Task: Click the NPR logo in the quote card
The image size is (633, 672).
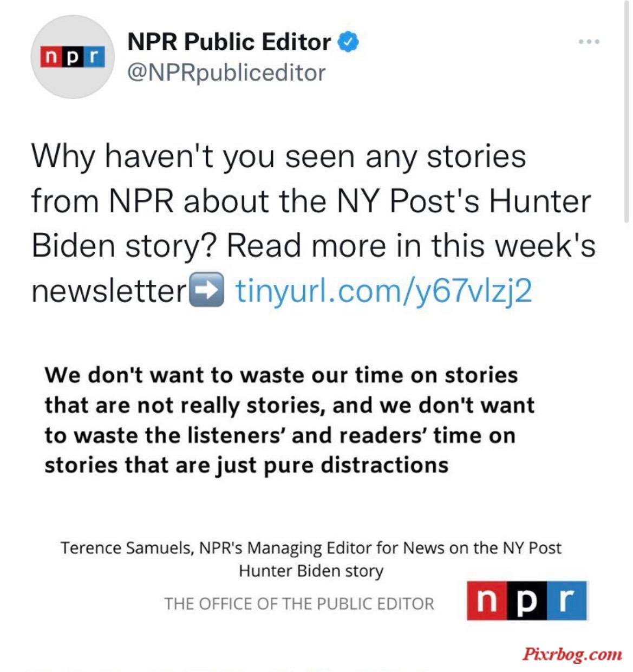Action: [x=527, y=601]
